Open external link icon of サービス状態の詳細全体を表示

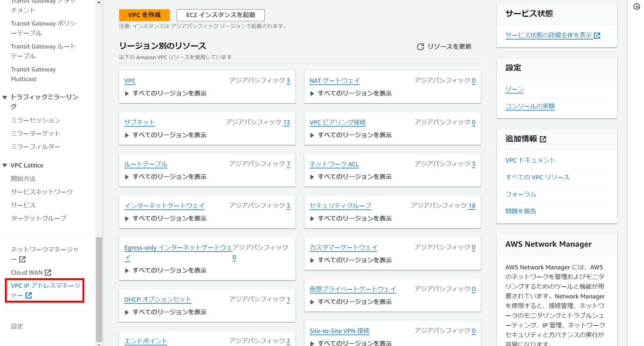tap(597, 35)
